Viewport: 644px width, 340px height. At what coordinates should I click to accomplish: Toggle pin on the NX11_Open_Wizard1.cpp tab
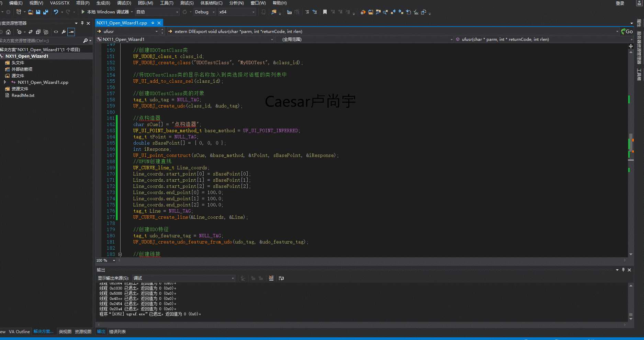point(153,23)
